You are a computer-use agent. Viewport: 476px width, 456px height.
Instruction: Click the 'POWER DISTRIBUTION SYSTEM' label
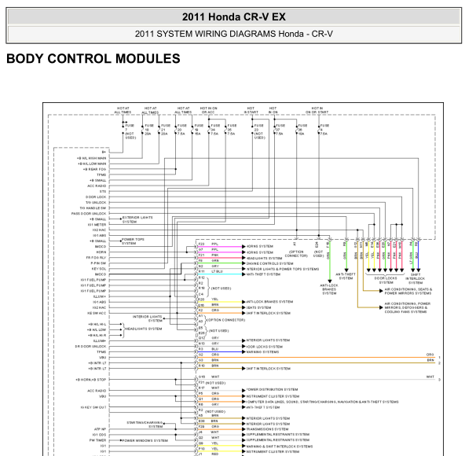(272, 389)
